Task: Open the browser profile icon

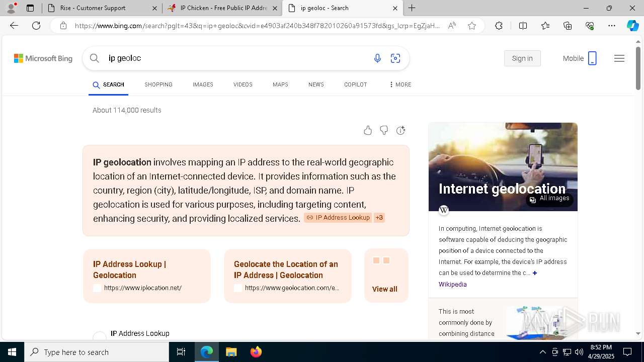Action: click(x=11, y=8)
